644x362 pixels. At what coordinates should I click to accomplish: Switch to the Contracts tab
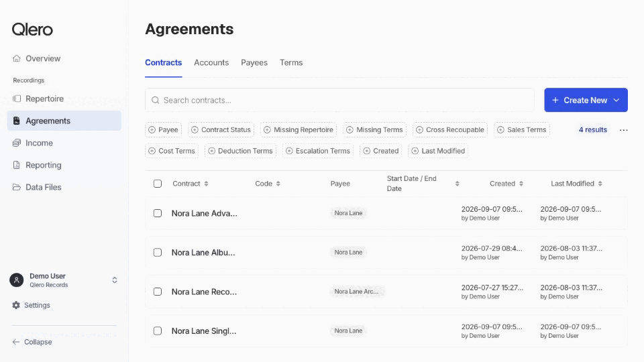164,62
